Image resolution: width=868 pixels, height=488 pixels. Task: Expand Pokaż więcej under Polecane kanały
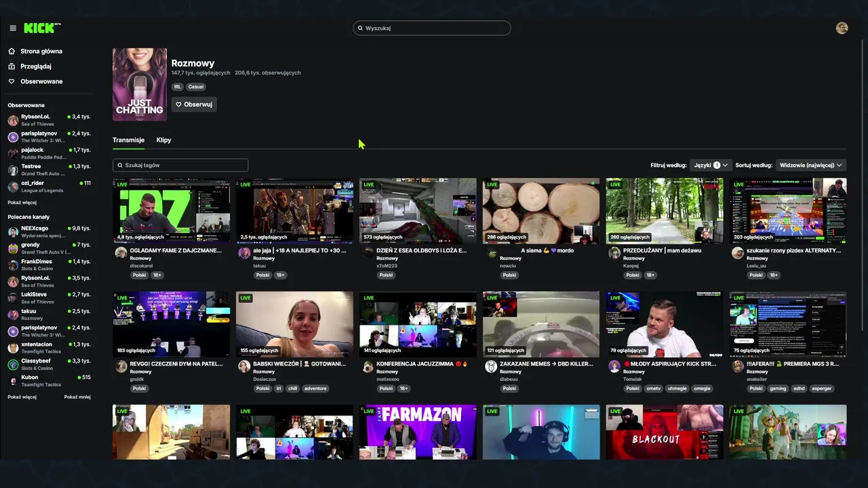pos(22,396)
